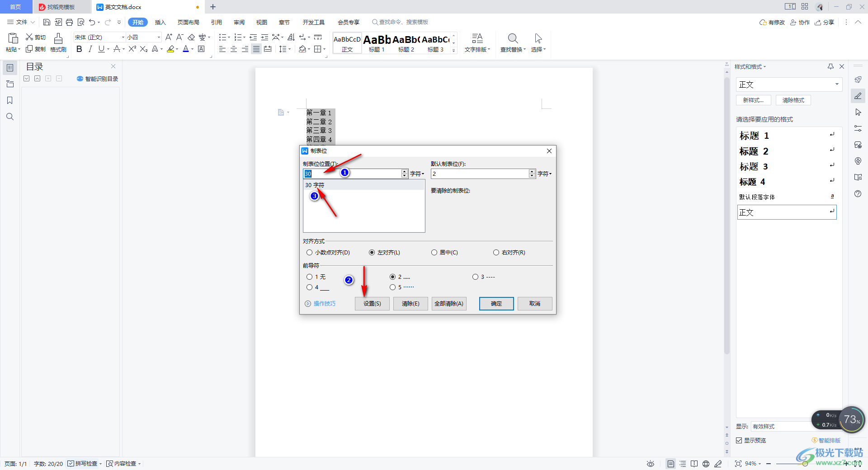The height and width of the screenshot is (470, 868).
Task: Click the text highlight color icon
Action: [170, 49]
